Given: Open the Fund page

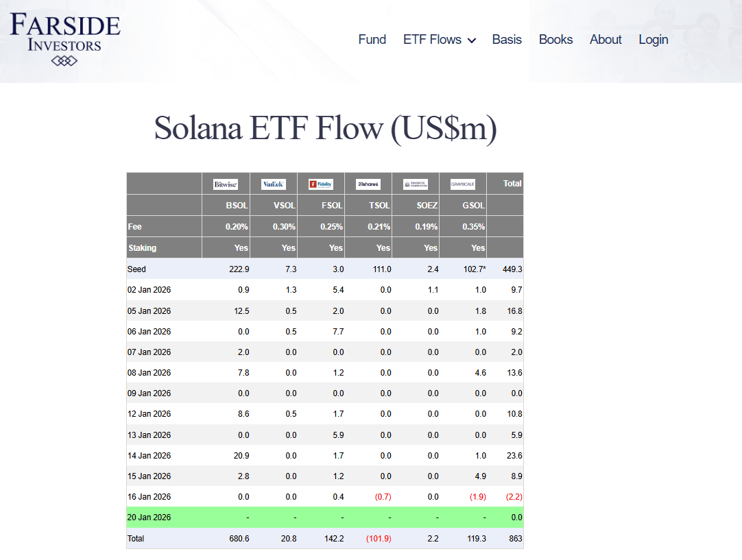Looking at the screenshot, I should click(x=372, y=40).
